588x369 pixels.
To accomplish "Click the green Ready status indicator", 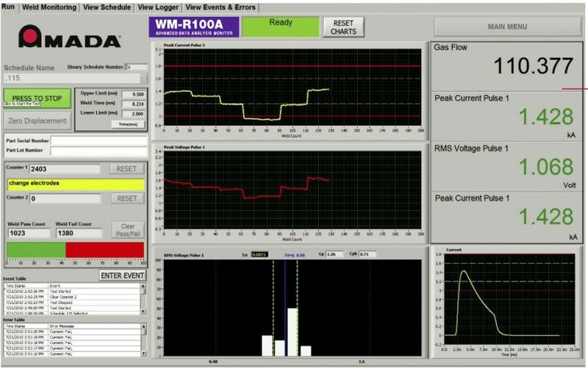I will point(281,27).
